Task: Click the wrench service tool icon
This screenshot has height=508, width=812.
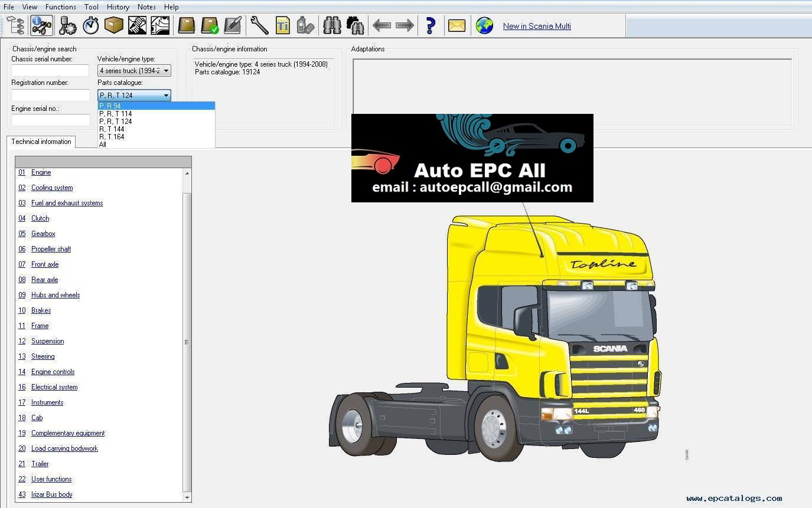Action: coord(259,25)
